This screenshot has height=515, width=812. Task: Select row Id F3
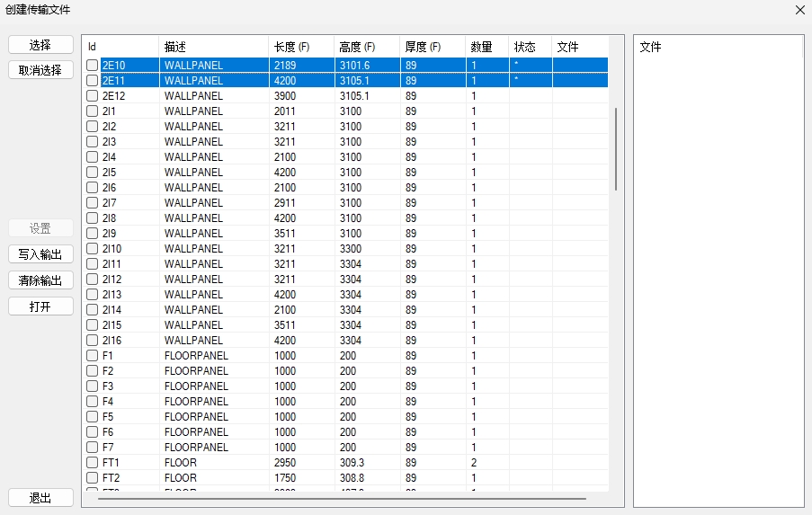[x=108, y=386]
